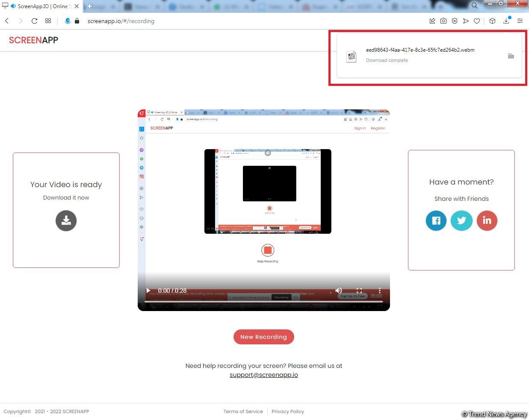Close the ScreenApp.IO tab

[77, 6]
